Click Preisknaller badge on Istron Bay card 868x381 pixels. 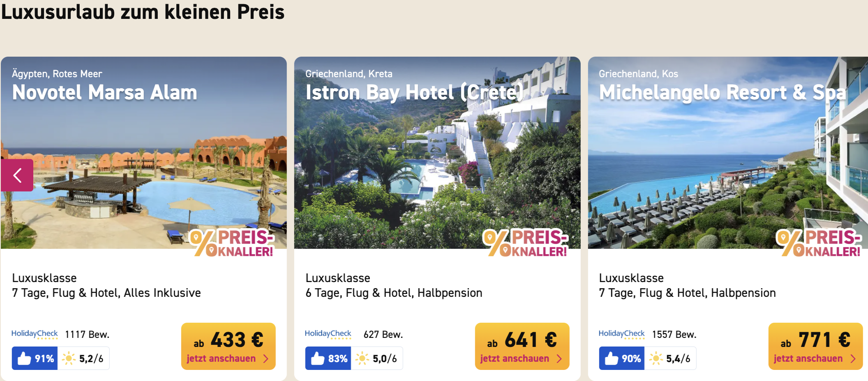coord(526,243)
